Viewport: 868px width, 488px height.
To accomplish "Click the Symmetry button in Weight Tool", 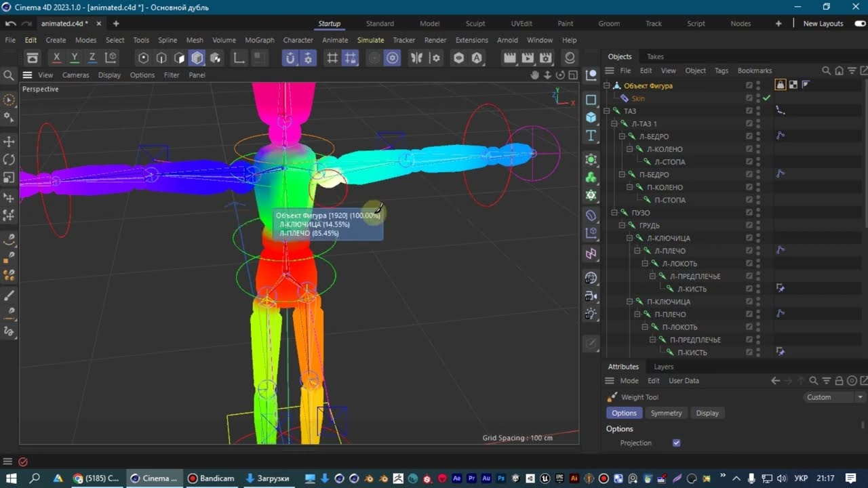I will tap(666, 413).
